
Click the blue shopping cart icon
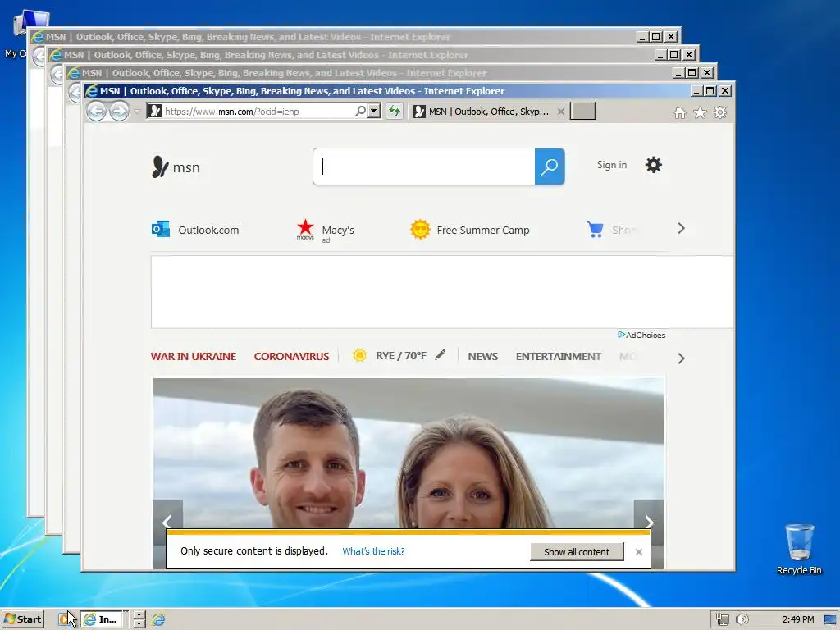(x=596, y=230)
